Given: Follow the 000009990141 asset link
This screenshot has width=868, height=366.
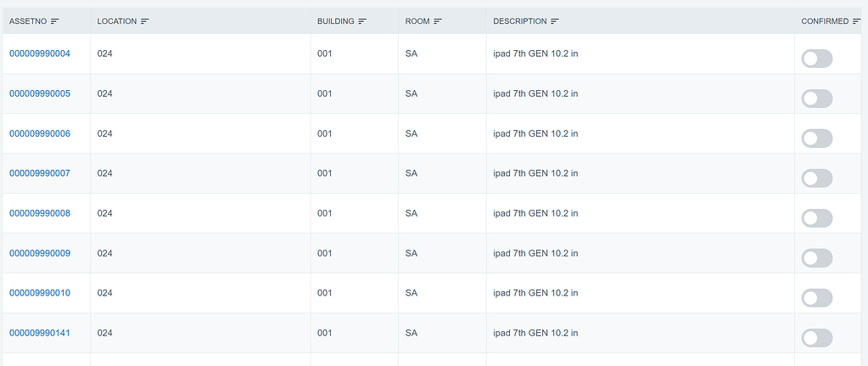Looking at the screenshot, I should (x=40, y=333).
